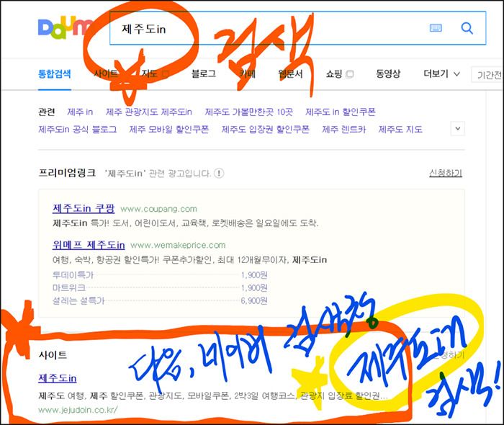Click the magnifier search icon
Image resolution: width=504 pixels, height=425 pixels.
click(467, 28)
